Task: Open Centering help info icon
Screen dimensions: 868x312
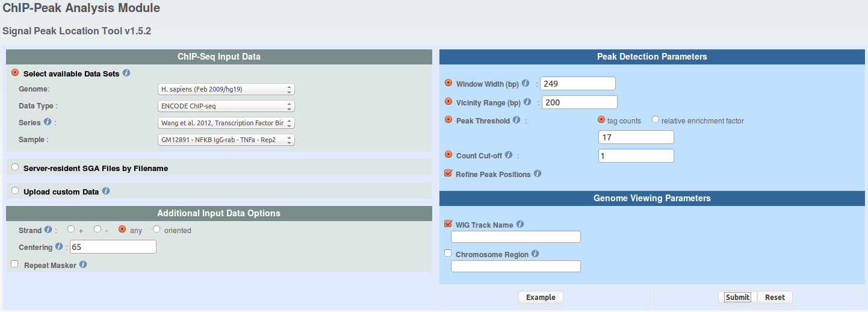Action: 59,247
